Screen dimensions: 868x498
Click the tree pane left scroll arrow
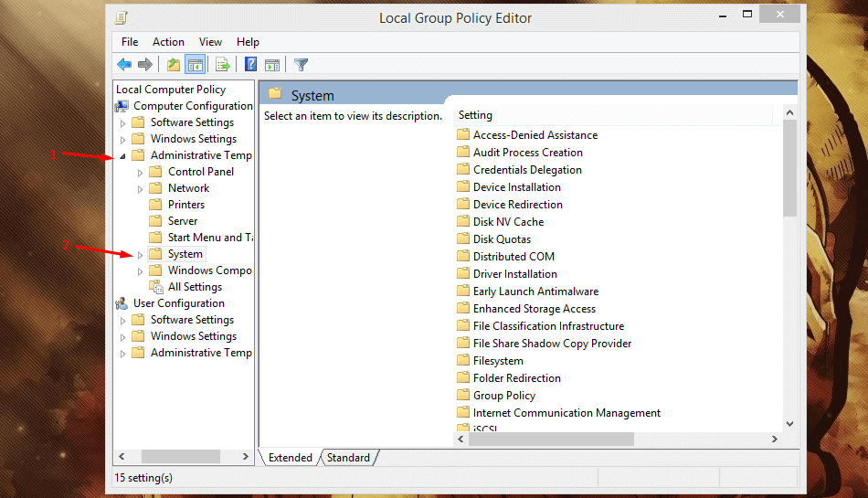[122, 457]
